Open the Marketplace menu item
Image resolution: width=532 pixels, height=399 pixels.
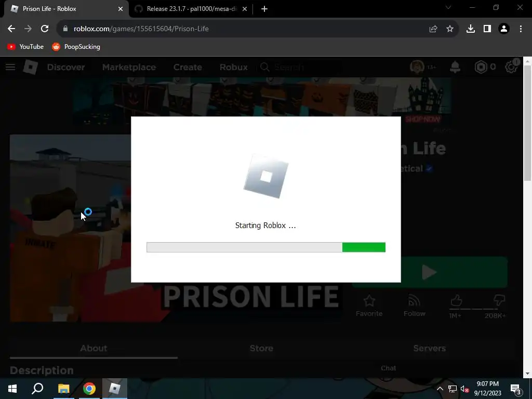tap(129, 67)
